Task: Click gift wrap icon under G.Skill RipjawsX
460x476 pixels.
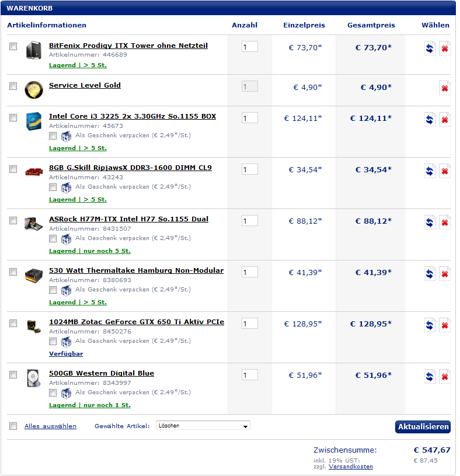Action: pos(66,187)
